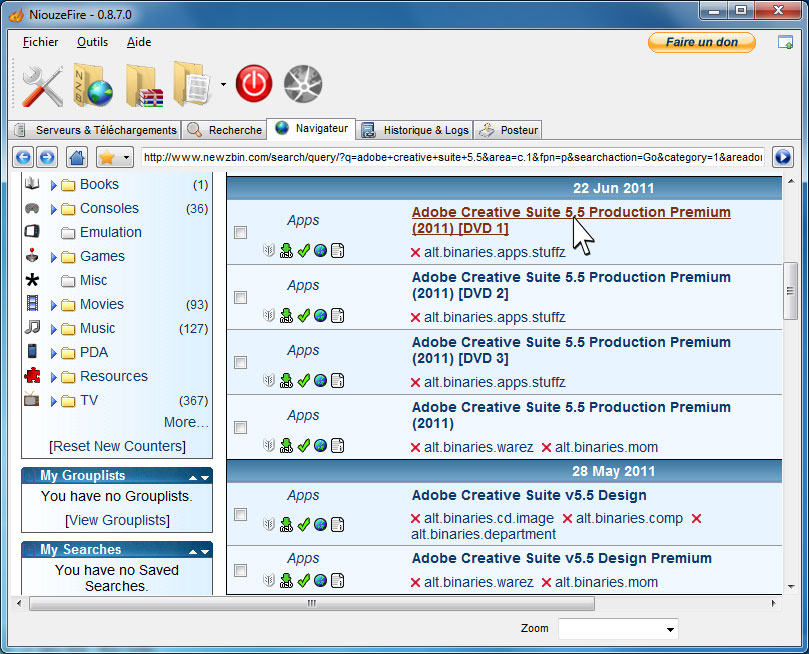The width and height of the screenshot is (809, 654).
Task: Switch to the Recherche tab
Action: coord(224,130)
